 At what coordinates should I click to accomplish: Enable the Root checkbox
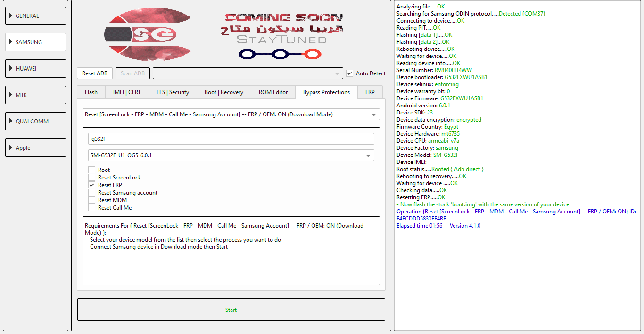(x=91, y=170)
